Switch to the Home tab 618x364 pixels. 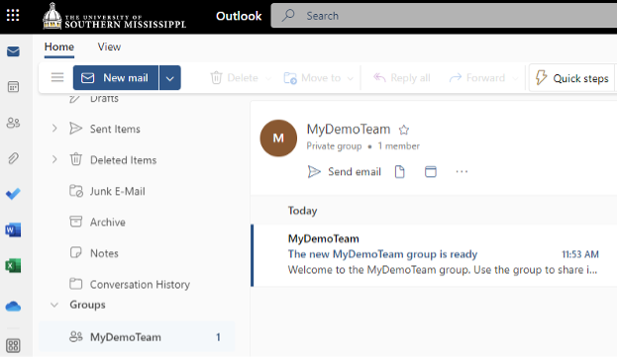pos(59,46)
